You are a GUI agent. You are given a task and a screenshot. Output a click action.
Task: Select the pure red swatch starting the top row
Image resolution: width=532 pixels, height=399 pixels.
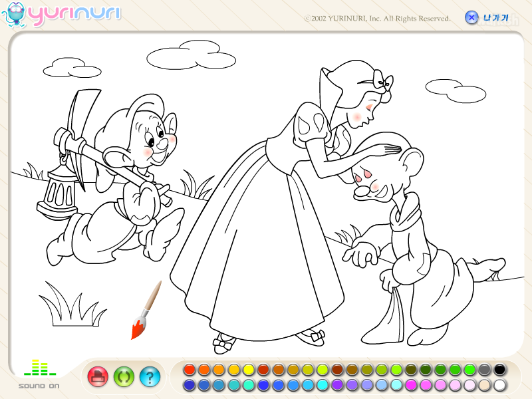tap(190, 370)
